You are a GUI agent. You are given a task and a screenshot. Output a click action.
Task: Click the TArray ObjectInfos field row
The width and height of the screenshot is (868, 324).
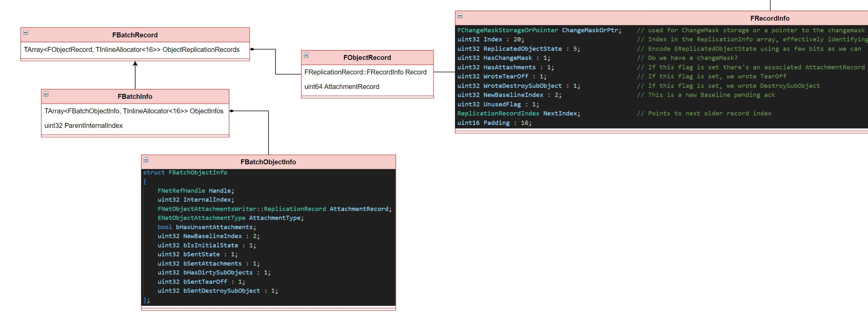click(134, 111)
